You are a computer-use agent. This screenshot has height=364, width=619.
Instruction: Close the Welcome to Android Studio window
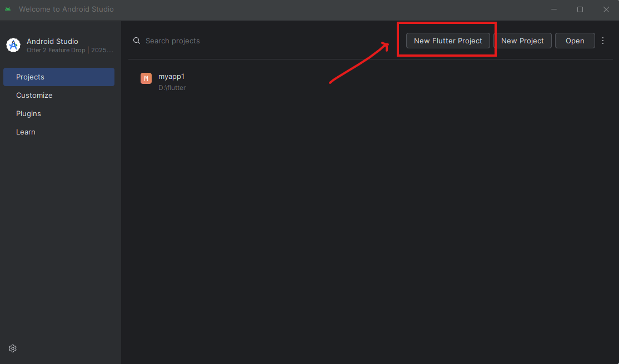pyautogui.click(x=606, y=9)
